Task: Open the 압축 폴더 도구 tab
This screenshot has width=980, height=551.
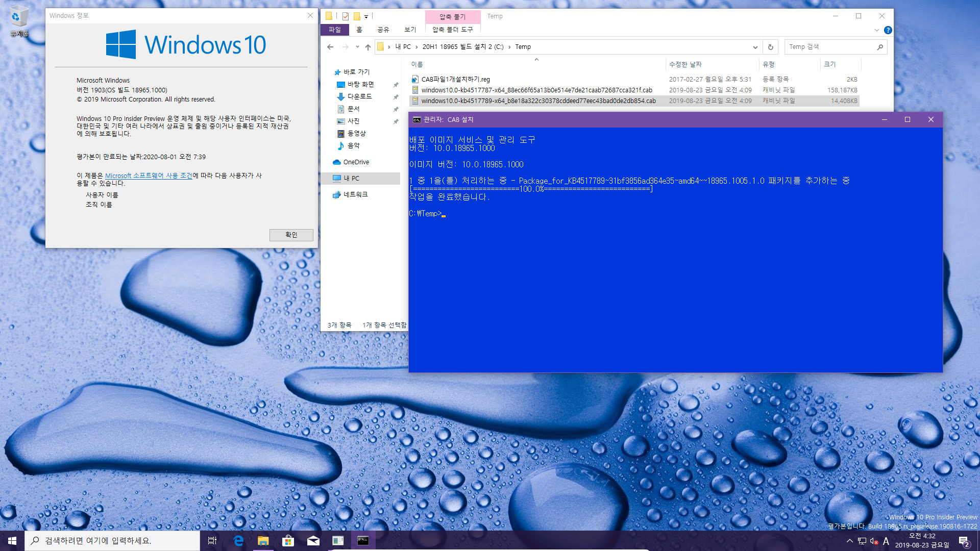Action: [453, 30]
